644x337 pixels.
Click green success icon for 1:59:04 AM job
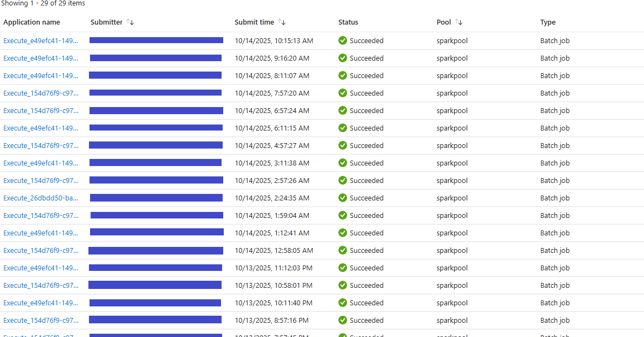tap(343, 215)
